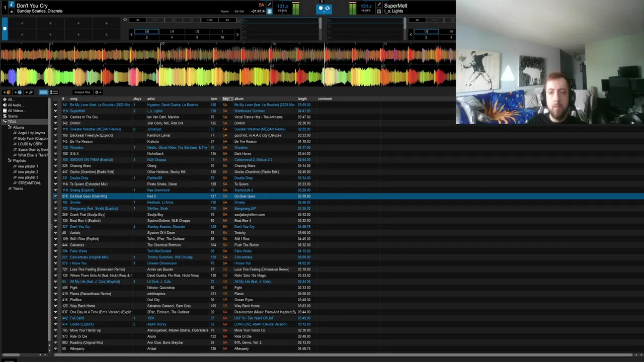This screenshot has height=362, width=644.
Task: Halve loop length with 1/2X button
Action: click(210, 20)
